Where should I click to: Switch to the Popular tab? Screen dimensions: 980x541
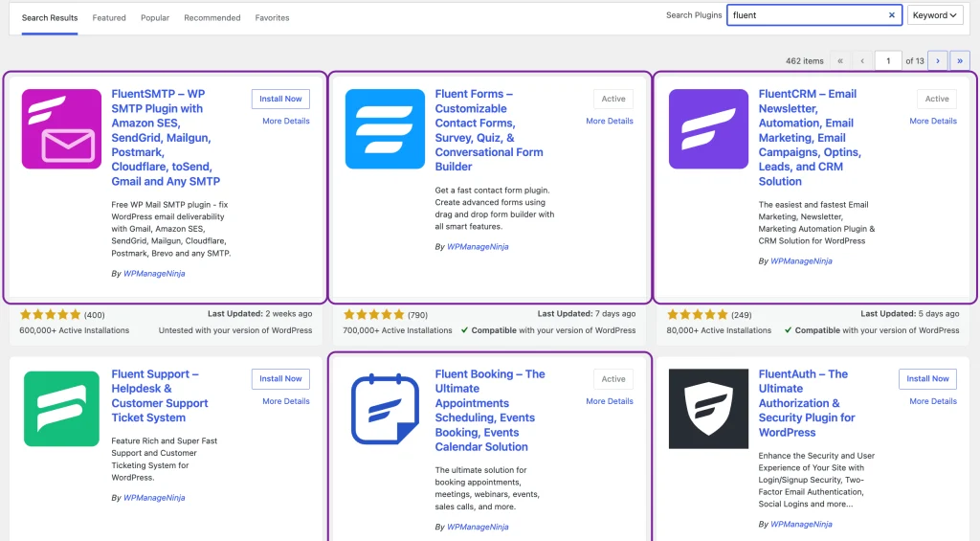tap(155, 17)
